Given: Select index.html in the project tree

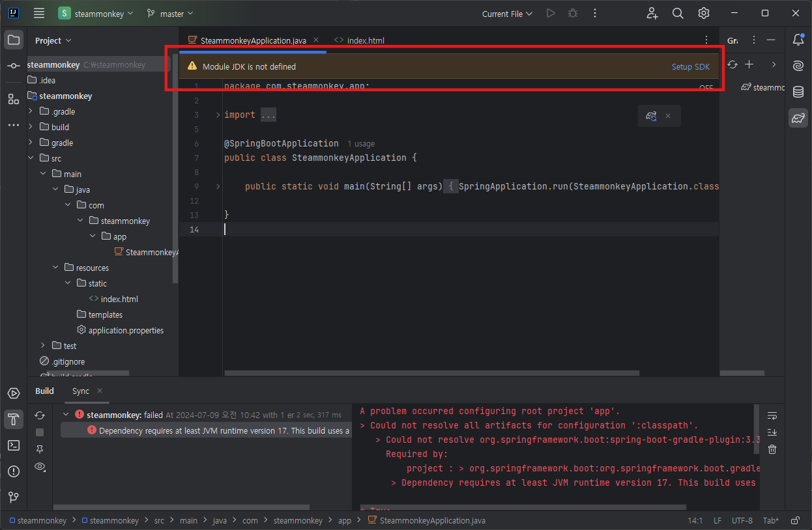Looking at the screenshot, I should point(113,299).
